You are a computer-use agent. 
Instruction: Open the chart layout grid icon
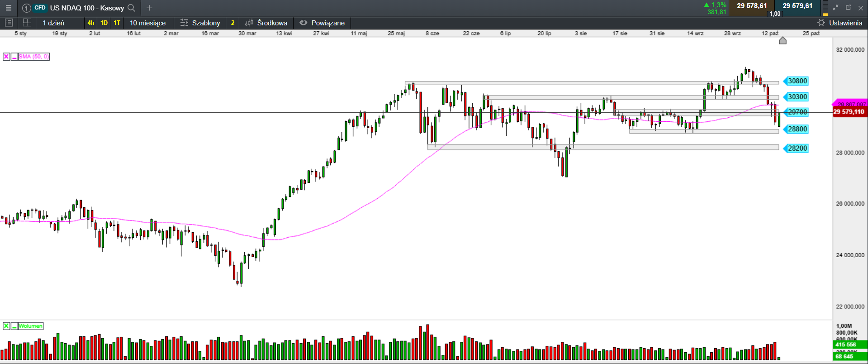(27, 23)
